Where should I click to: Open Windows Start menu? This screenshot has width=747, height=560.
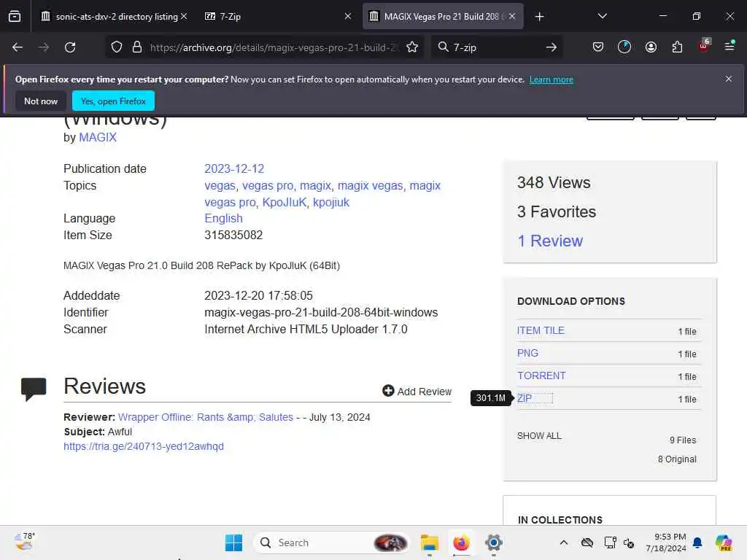233,542
